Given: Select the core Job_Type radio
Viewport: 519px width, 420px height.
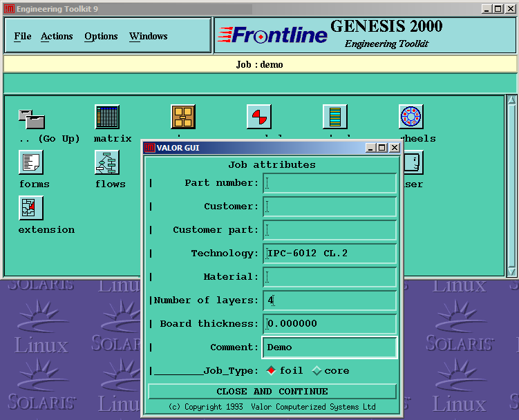Looking at the screenshot, I should click(317, 371).
